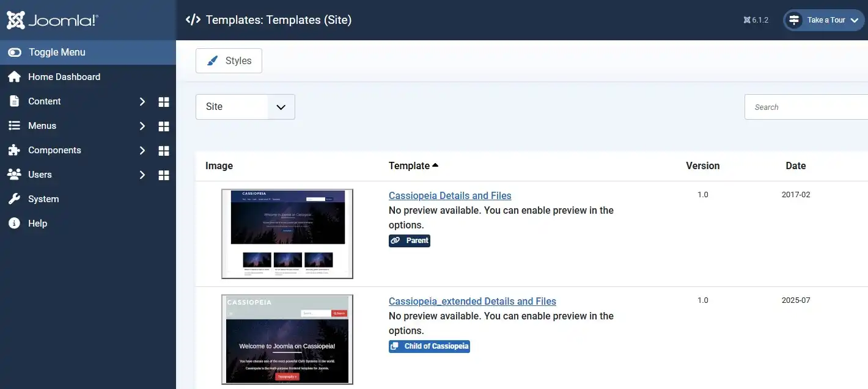Click the Components puzzle-piece icon
This screenshot has width=868, height=389.
coord(14,150)
